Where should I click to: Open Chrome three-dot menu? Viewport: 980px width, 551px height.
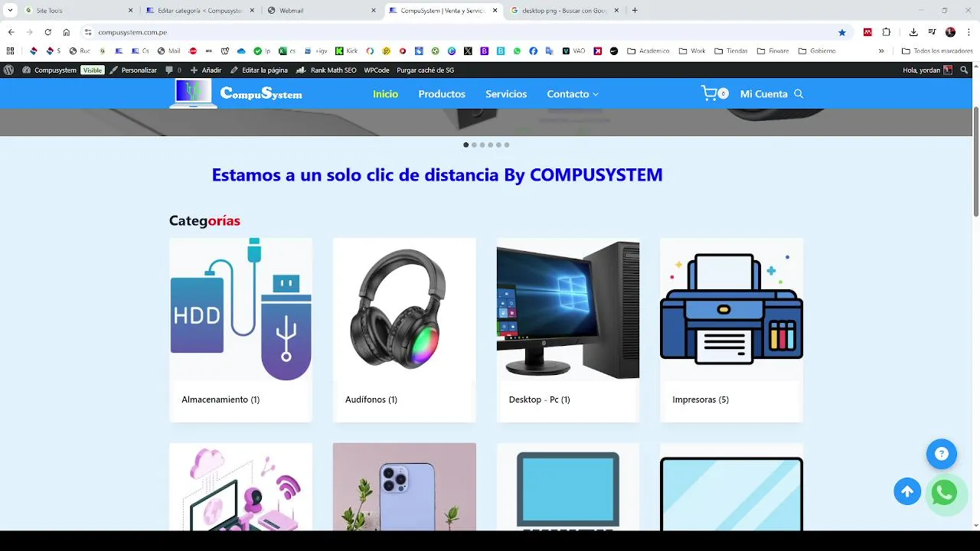(969, 32)
